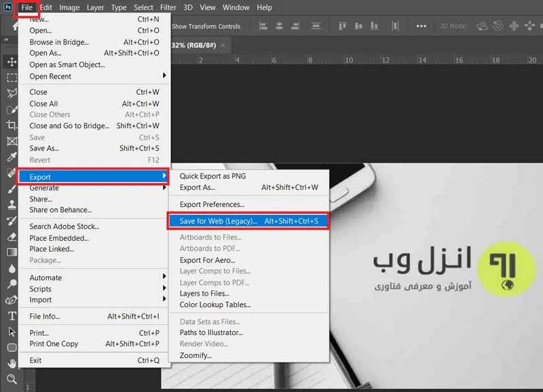Image resolution: width=543 pixels, height=392 pixels.
Task: Select the Hand tool
Action: click(12, 364)
